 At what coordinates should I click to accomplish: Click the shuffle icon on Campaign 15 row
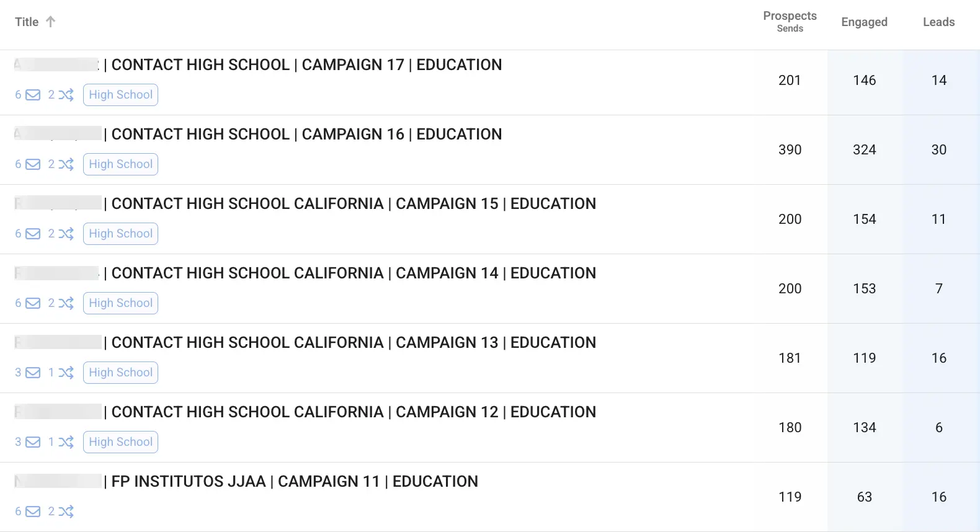click(67, 234)
